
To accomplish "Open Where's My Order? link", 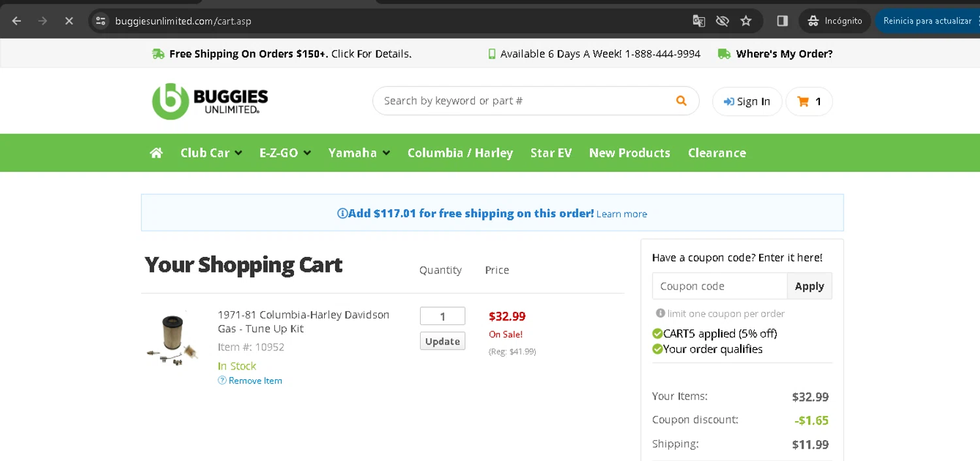I will [784, 54].
